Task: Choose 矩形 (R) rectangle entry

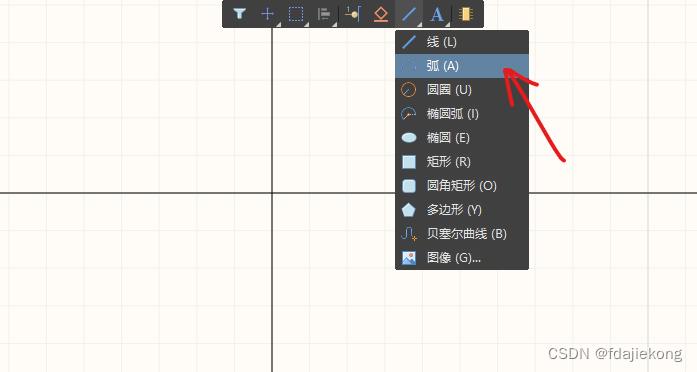Action: pyautogui.click(x=462, y=162)
